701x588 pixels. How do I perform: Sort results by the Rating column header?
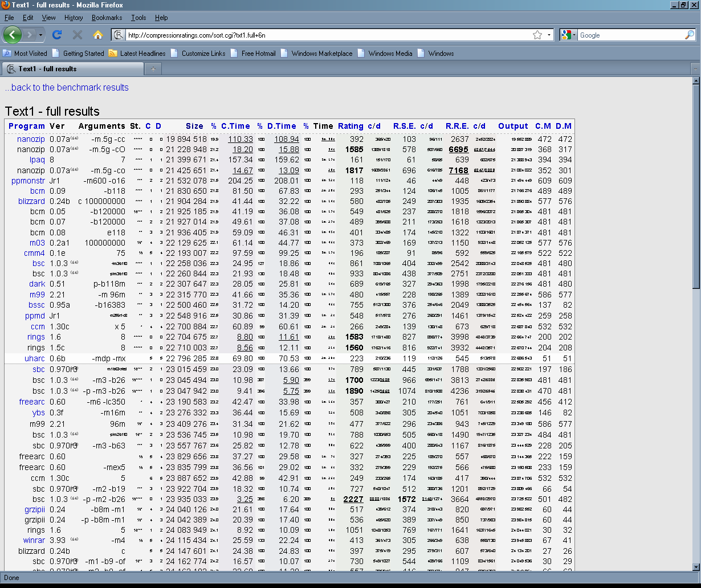(350, 126)
